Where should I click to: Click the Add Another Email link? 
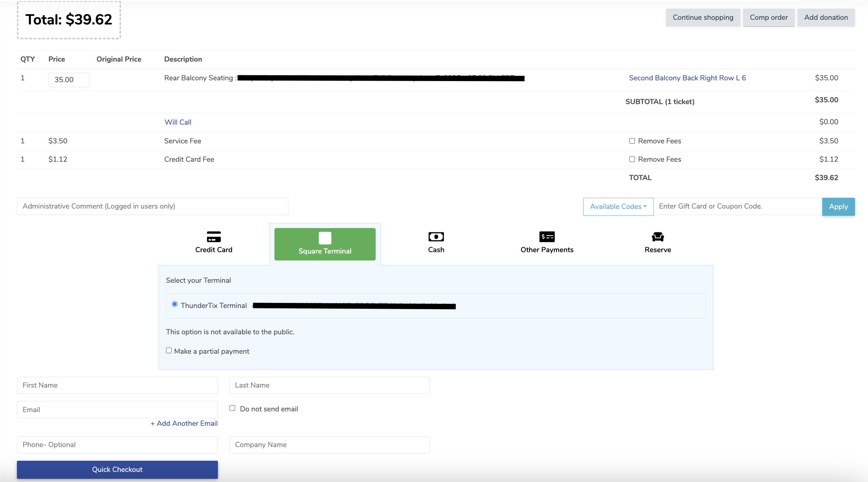pos(184,423)
